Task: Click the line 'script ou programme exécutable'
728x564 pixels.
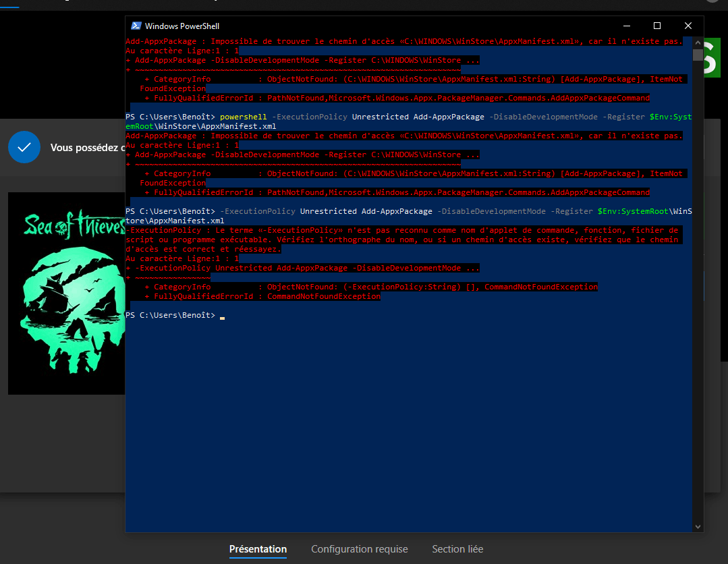Action: 401,239
